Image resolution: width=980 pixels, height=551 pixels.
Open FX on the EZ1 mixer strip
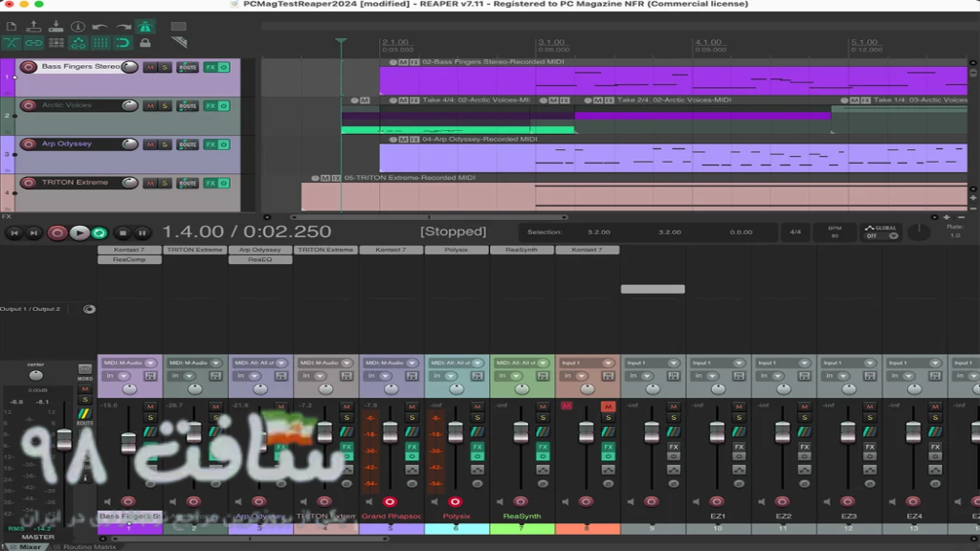pos(739,447)
